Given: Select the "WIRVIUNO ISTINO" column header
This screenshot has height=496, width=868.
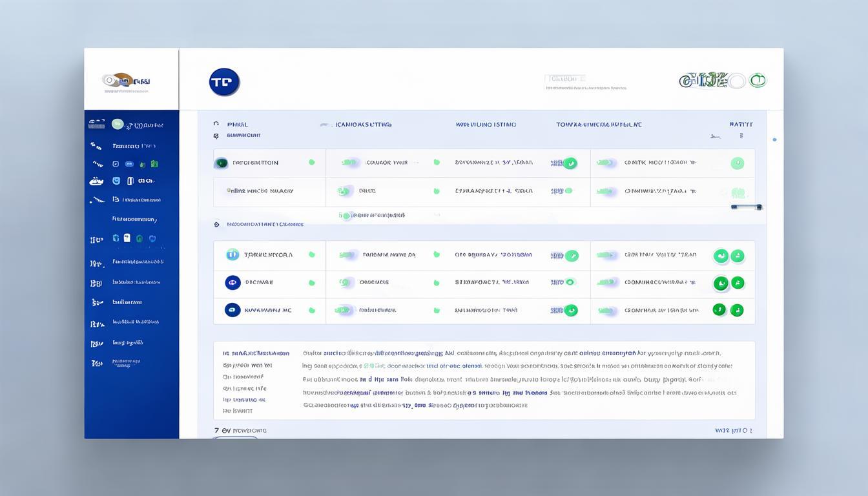Looking at the screenshot, I should 486,125.
